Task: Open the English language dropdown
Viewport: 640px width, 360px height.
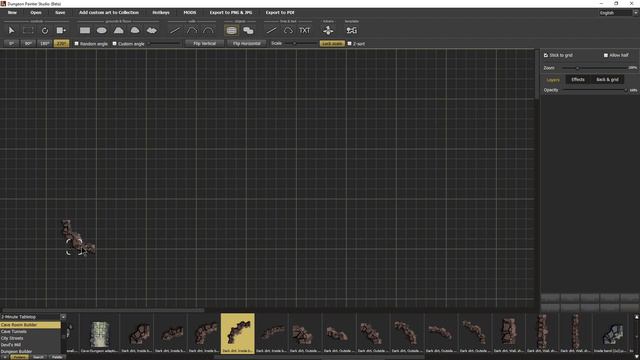Action: 618,13
